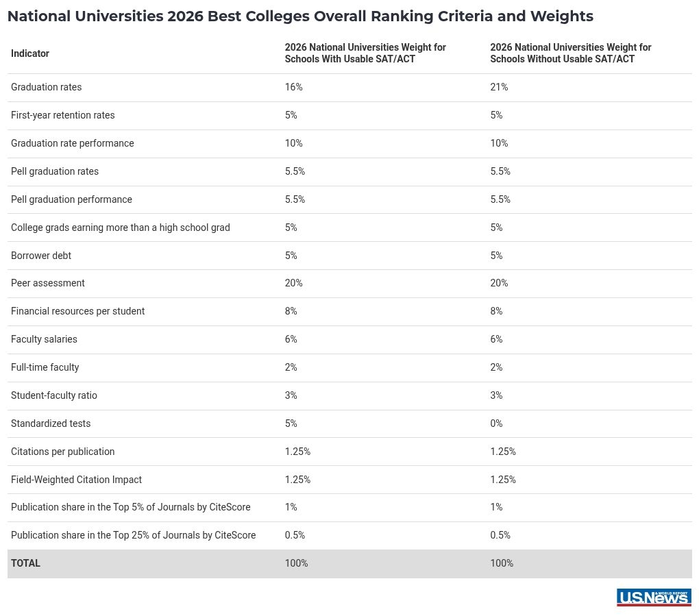Image resolution: width=699 pixels, height=616 pixels.
Task: Click the Student-faculty ratio label
Action: click(54, 395)
